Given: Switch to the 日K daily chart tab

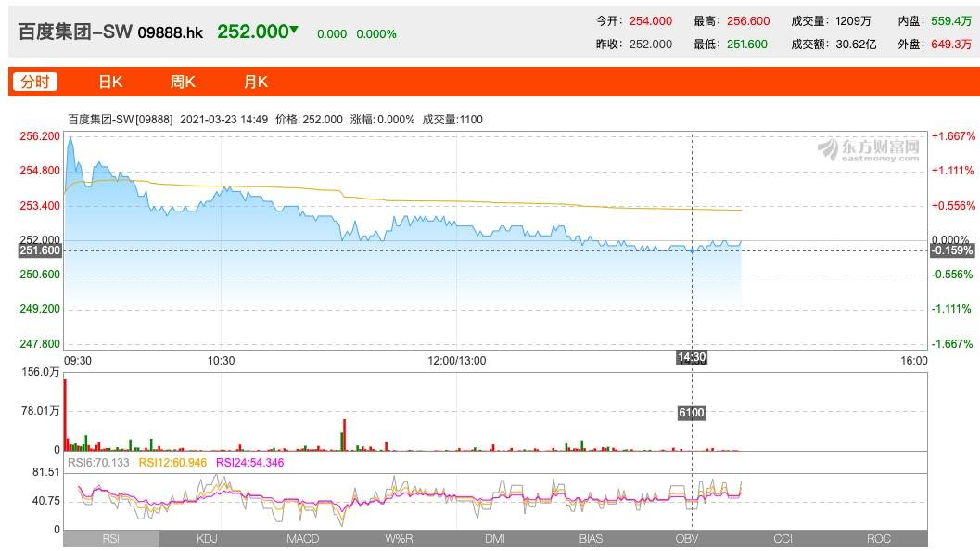Looking at the screenshot, I should [110, 82].
